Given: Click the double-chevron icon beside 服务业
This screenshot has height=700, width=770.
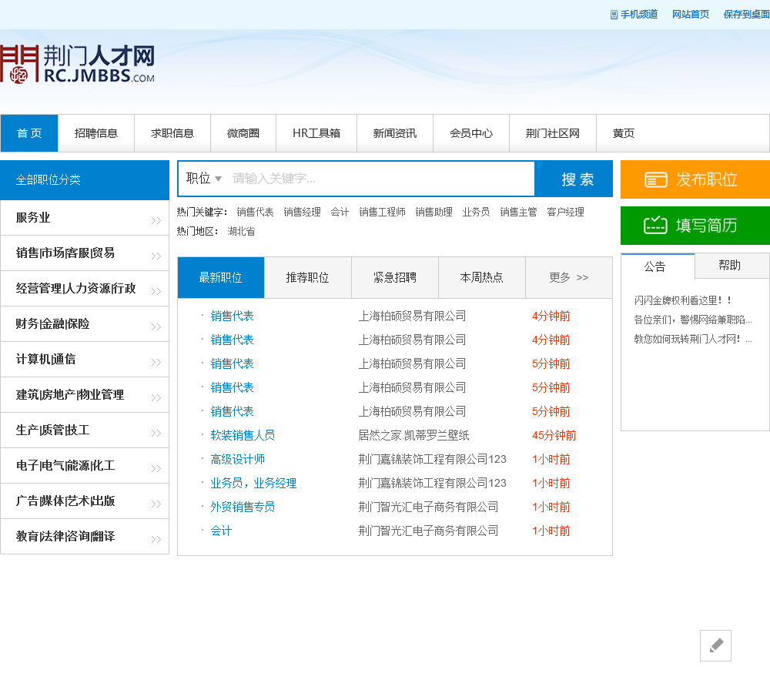Looking at the screenshot, I should [x=156, y=221].
